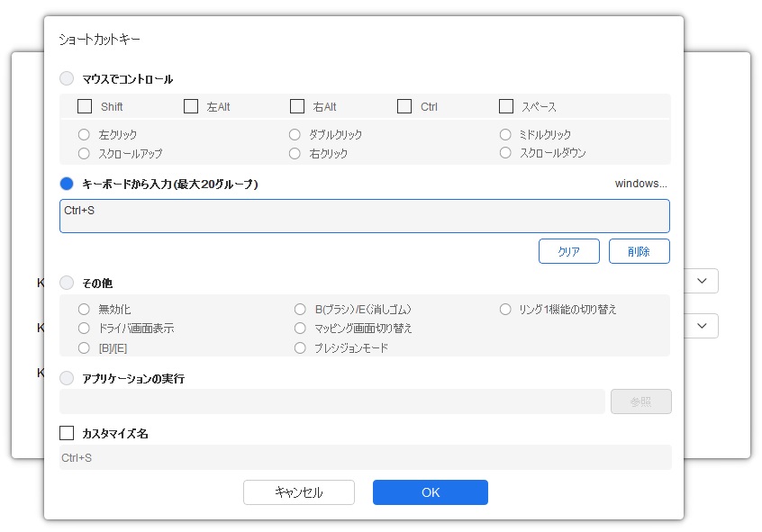Enable the カスタマイズ名 checkbox
762x532 pixels.
tap(67, 433)
